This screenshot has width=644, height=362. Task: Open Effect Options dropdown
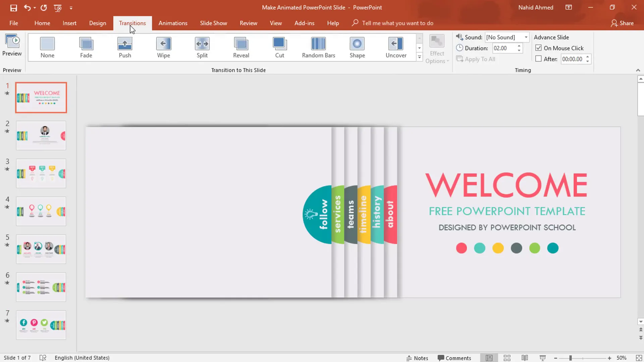click(x=437, y=49)
